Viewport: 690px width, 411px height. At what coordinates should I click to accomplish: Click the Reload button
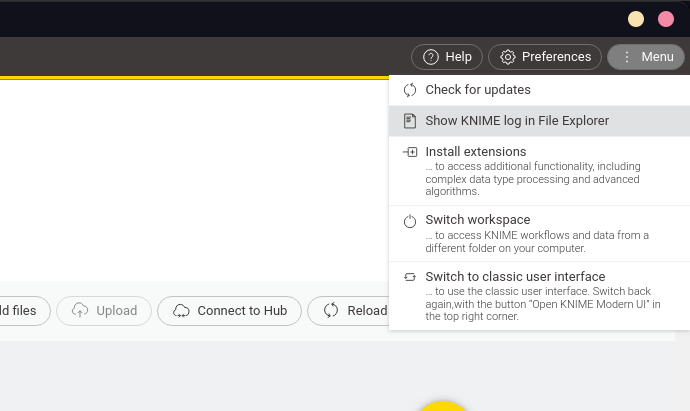coord(348,311)
